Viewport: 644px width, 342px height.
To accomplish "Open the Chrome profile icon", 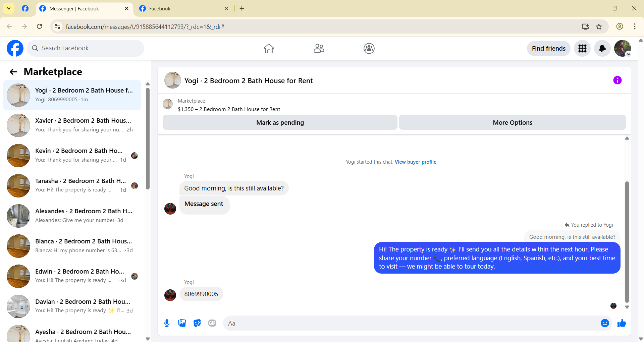I will 620,26.
